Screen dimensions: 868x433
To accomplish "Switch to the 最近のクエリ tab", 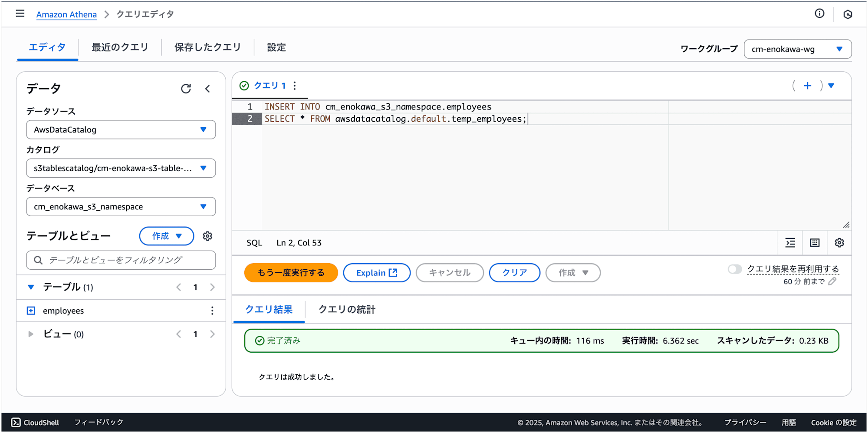I will pyautogui.click(x=120, y=47).
